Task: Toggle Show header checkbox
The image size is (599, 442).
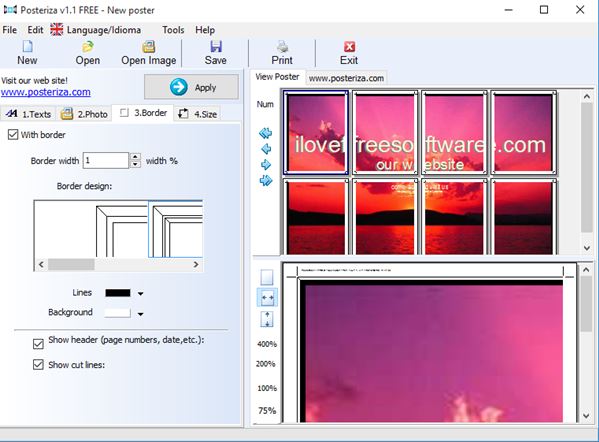Action: [38, 344]
